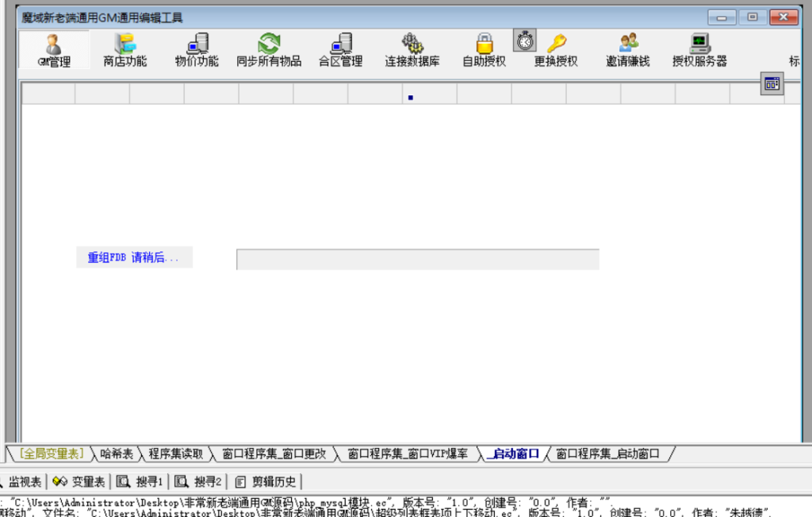Maximize the designed form window
This screenshot has width=812, height=517.
click(x=753, y=17)
